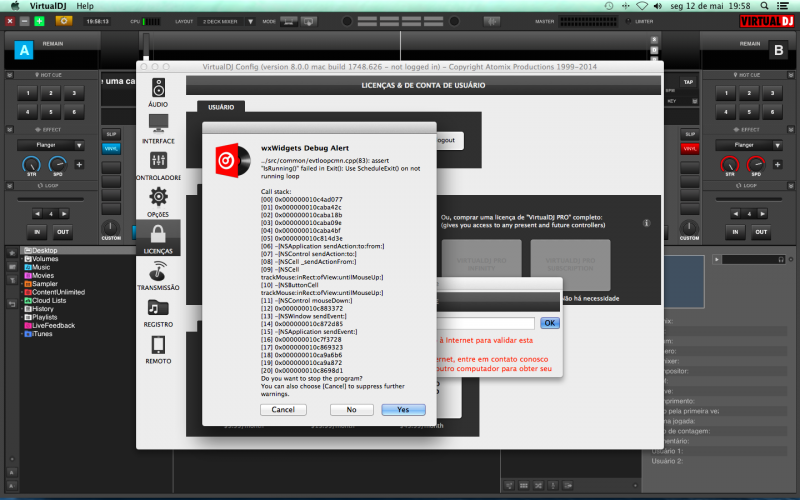
Task: Click the Wi-Fi status icon
Action: point(642,6)
